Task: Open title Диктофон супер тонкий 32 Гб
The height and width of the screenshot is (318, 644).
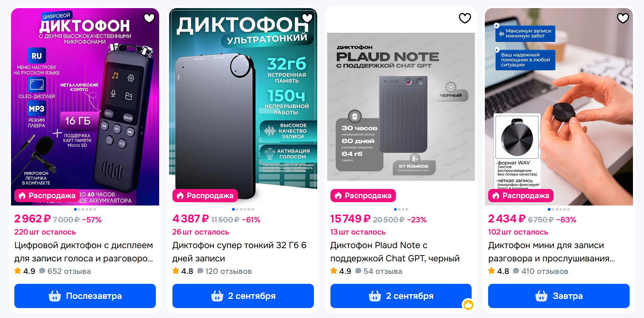Action: coord(239,252)
